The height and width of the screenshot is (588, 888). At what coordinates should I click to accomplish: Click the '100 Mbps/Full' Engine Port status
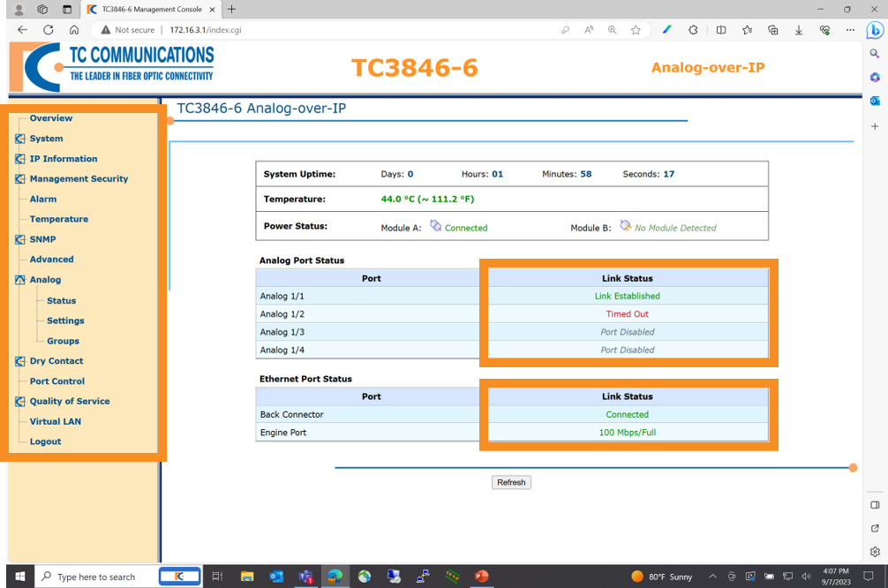[x=627, y=433]
